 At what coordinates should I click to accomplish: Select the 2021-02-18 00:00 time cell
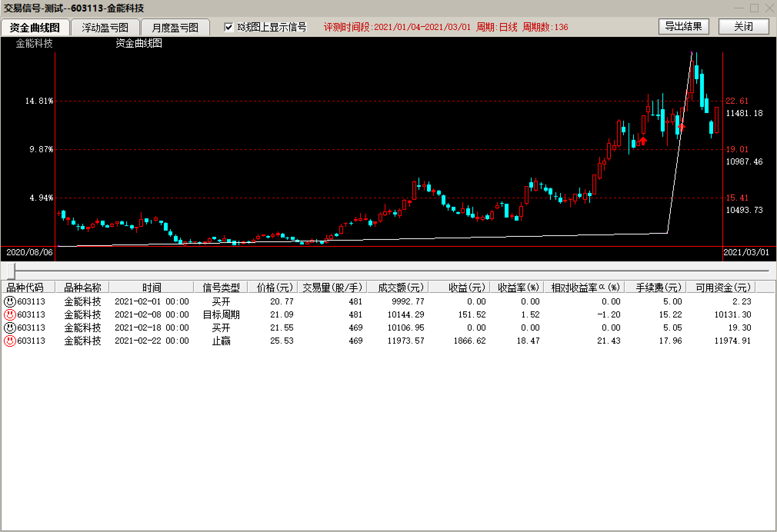152,328
